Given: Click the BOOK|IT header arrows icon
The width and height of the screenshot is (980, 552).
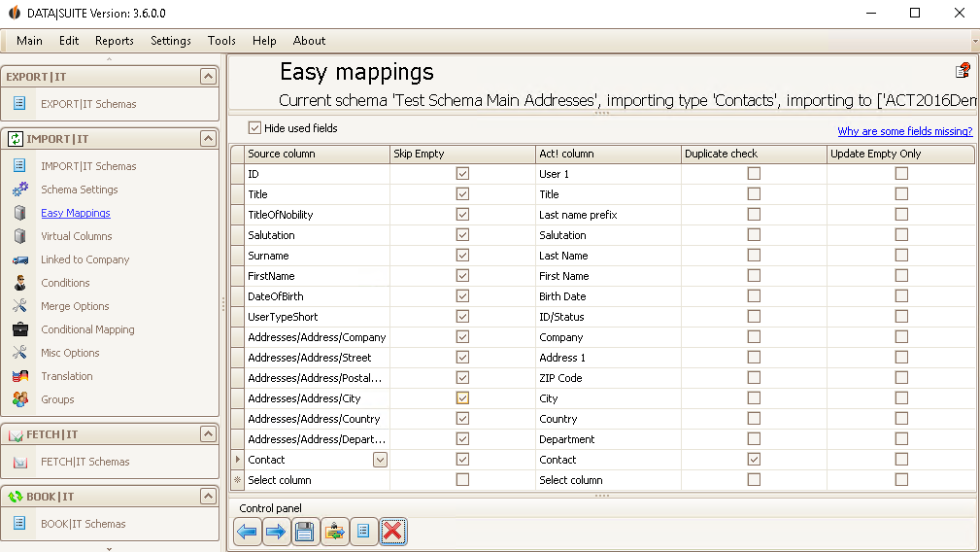Looking at the screenshot, I should click(15, 497).
